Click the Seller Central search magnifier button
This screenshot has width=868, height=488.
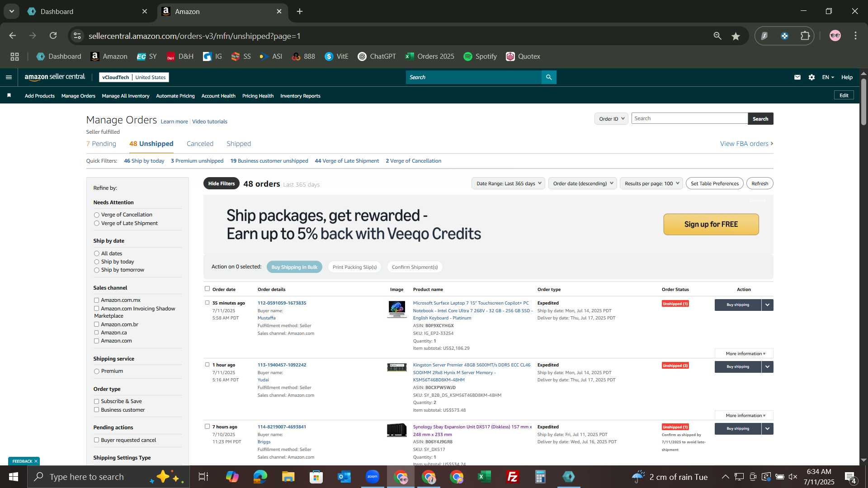(x=549, y=77)
